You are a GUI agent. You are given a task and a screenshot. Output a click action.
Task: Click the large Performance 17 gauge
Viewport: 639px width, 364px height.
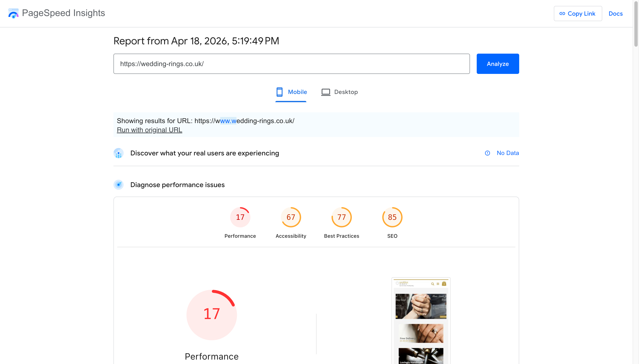212,315
